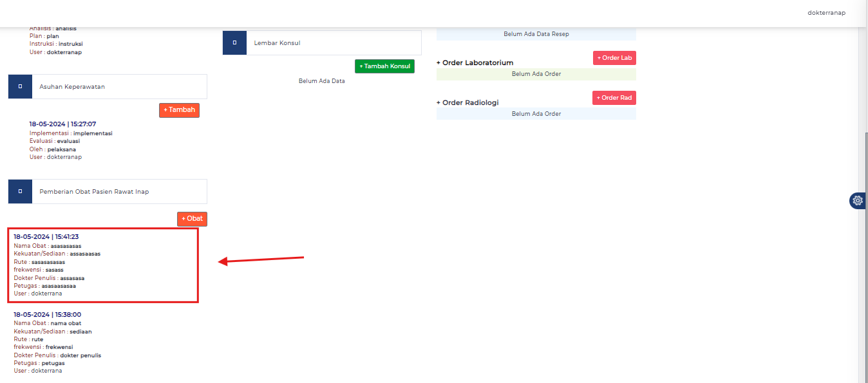
Task: Open the medication entry timestamped 15:38:00
Action: coord(47,315)
